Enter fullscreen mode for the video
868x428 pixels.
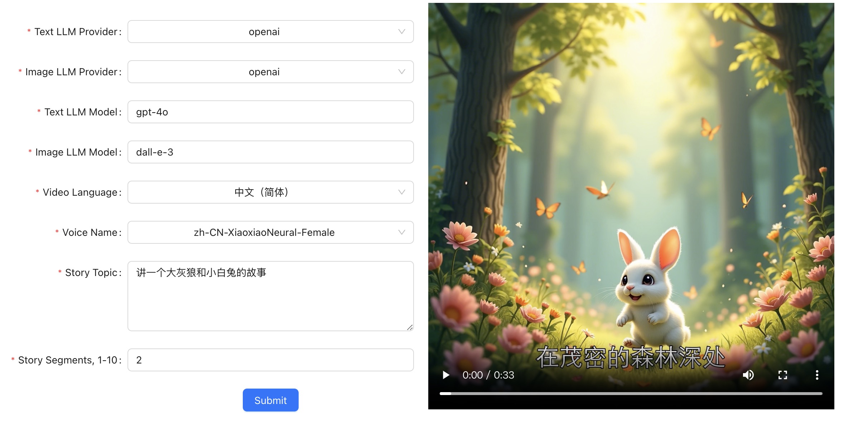tap(783, 375)
